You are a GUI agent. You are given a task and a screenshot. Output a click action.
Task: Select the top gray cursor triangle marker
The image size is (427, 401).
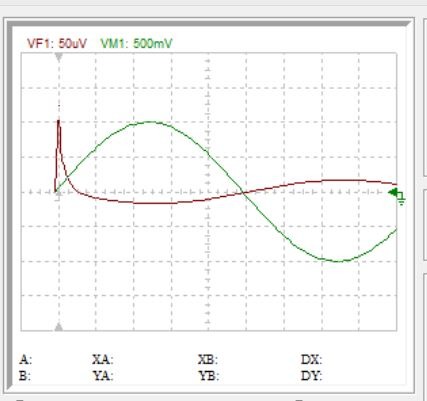tap(59, 57)
